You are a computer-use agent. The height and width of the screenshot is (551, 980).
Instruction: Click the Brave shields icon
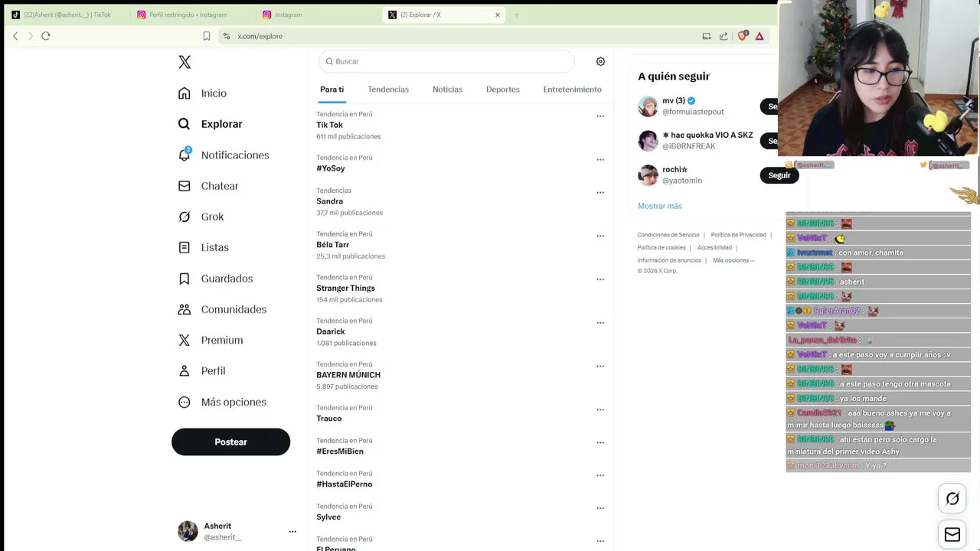click(742, 36)
